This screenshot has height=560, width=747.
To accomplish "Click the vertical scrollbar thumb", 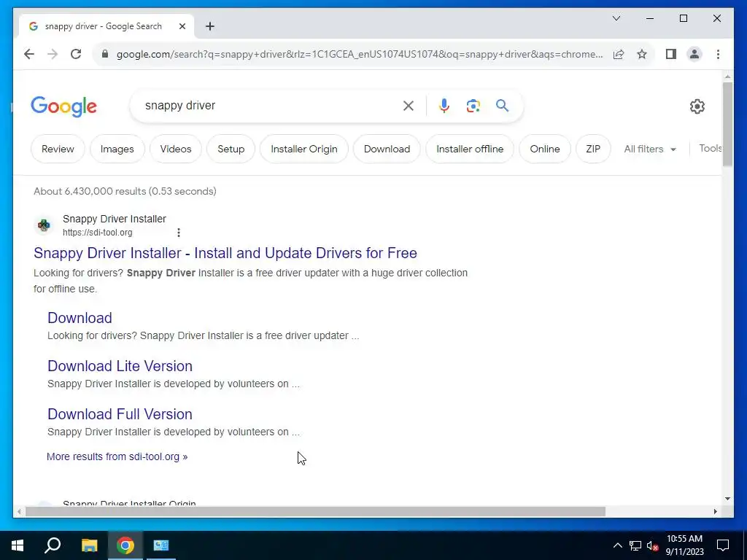I will coord(727,124).
